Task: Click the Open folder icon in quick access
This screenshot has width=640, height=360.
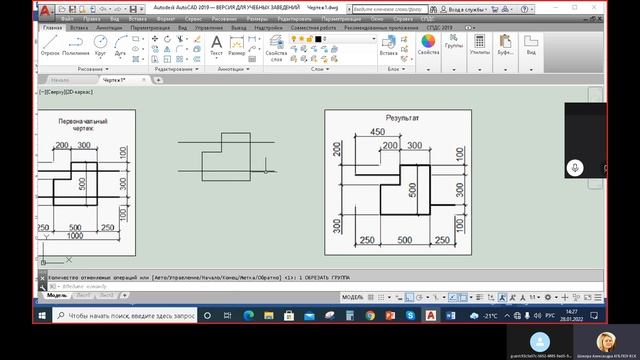Action: [62, 9]
